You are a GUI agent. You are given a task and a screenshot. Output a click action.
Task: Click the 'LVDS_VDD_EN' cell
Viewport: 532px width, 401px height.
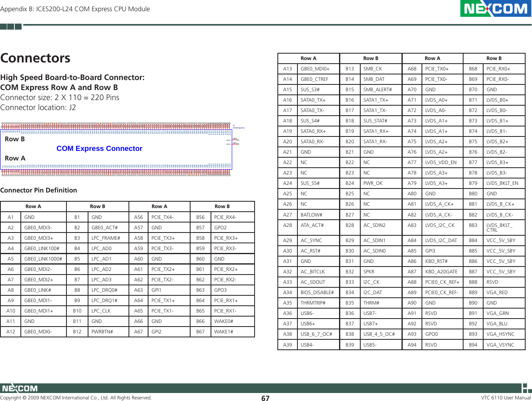pyautogui.click(x=442, y=162)
